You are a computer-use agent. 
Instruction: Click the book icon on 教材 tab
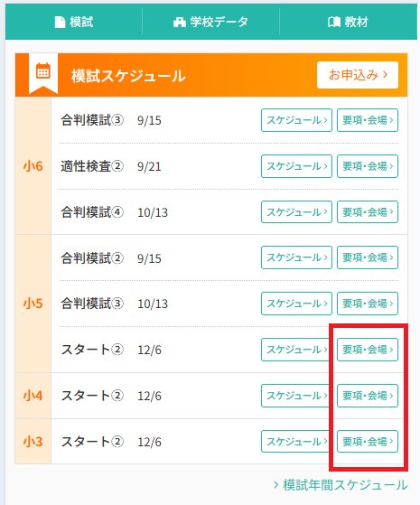pyautogui.click(x=334, y=23)
